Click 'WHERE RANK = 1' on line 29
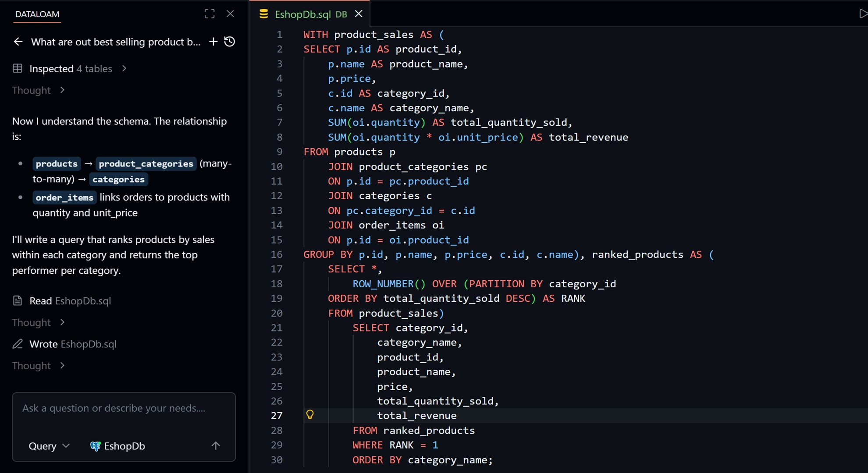The height and width of the screenshot is (473, 868). (x=395, y=445)
